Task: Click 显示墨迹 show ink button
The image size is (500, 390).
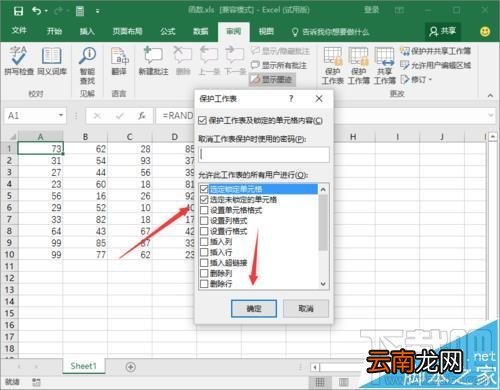Action: click(272, 80)
